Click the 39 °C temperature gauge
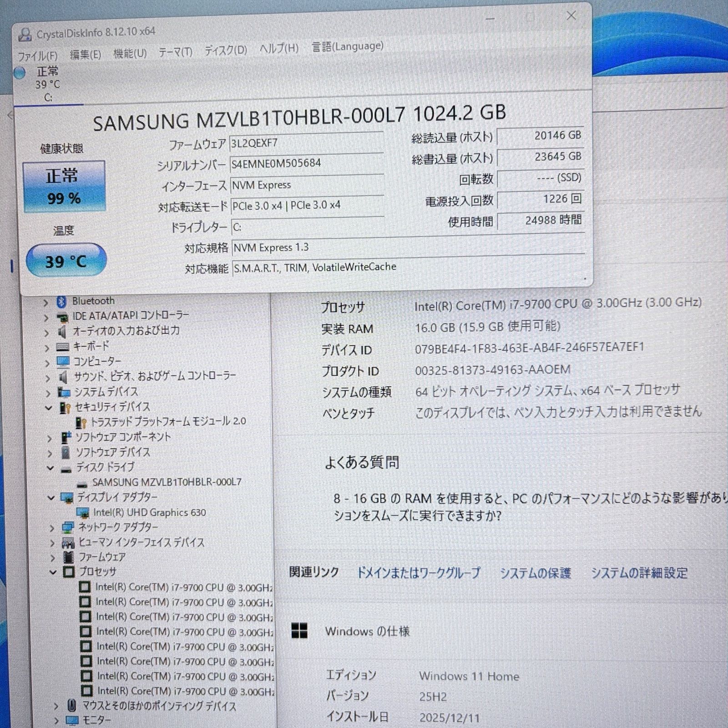The height and width of the screenshot is (728, 728). [66, 260]
